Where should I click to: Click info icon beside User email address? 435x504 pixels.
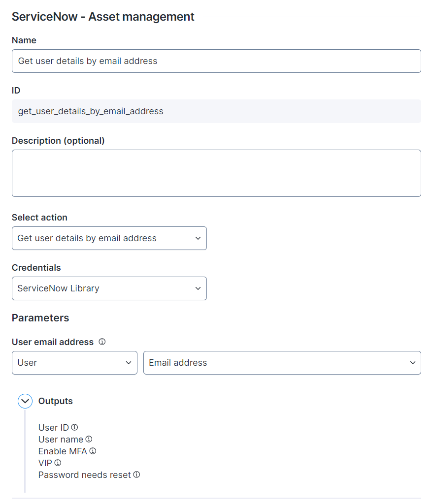102,342
